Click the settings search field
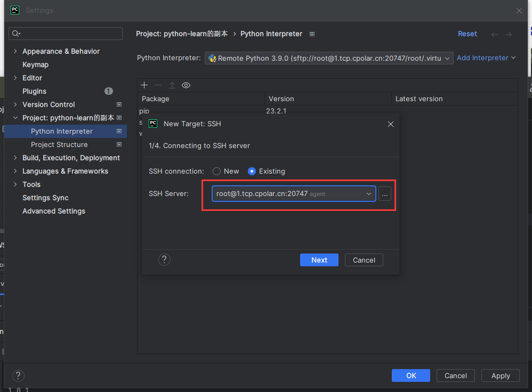This screenshot has height=392, width=532. 66,34
